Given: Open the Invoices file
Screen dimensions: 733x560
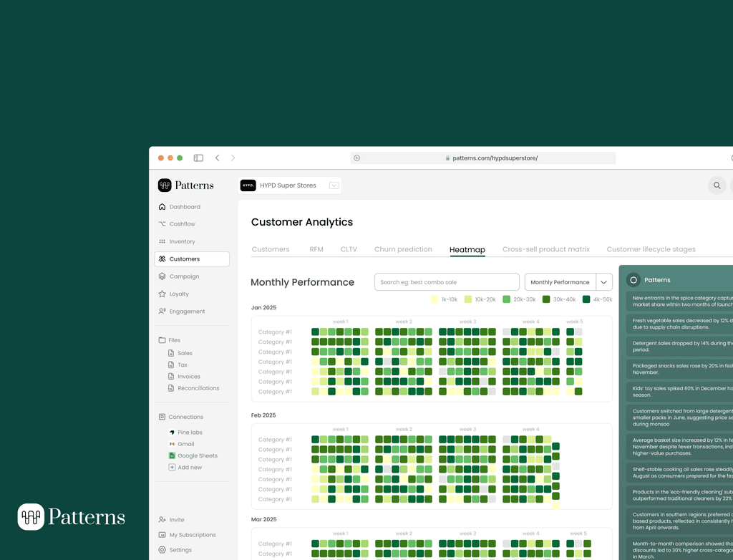Looking at the screenshot, I should [x=184, y=377].
